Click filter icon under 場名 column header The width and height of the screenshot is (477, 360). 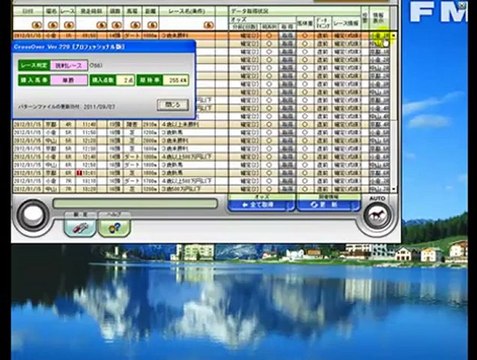coord(52,25)
